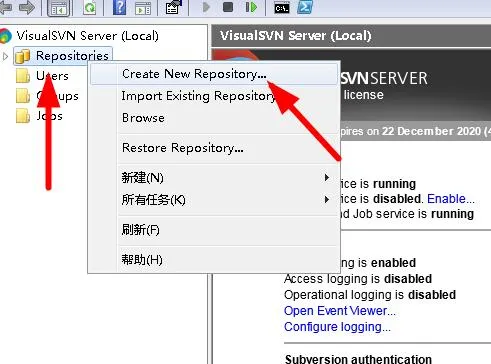Click the '22 December 2020' license expiry text
491x364 pixels.
click(431, 131)
